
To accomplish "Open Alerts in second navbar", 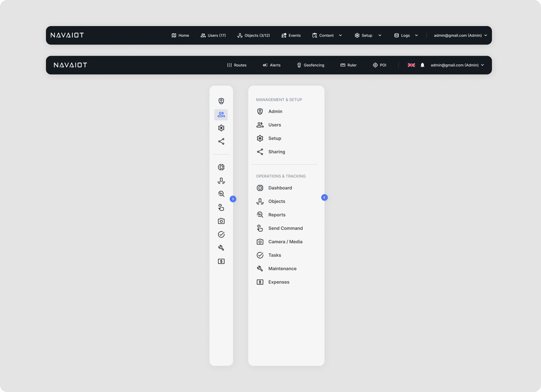I will pyautogui.click(x=271, y=65).
